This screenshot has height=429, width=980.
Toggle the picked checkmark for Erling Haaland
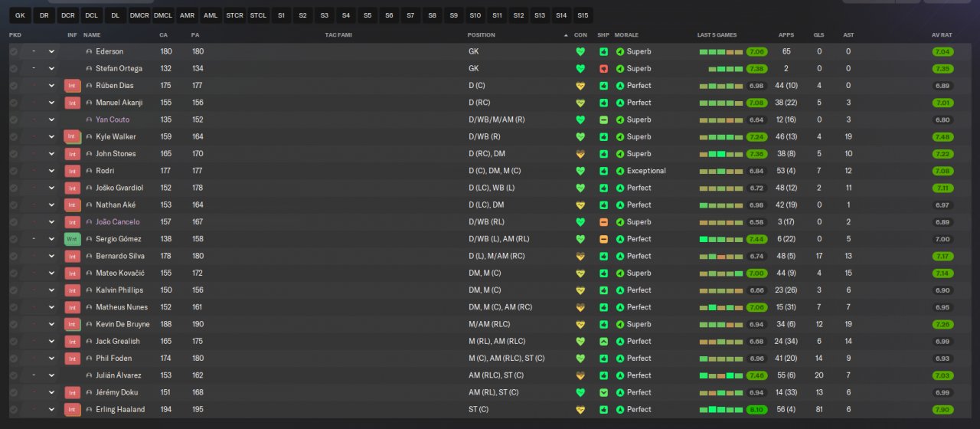click(x=13, y=410)
